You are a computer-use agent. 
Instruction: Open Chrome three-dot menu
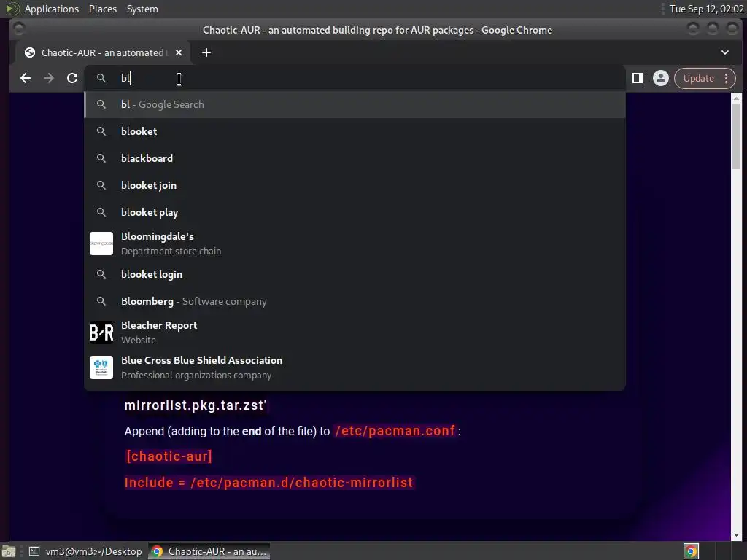(x=726, y=79)
